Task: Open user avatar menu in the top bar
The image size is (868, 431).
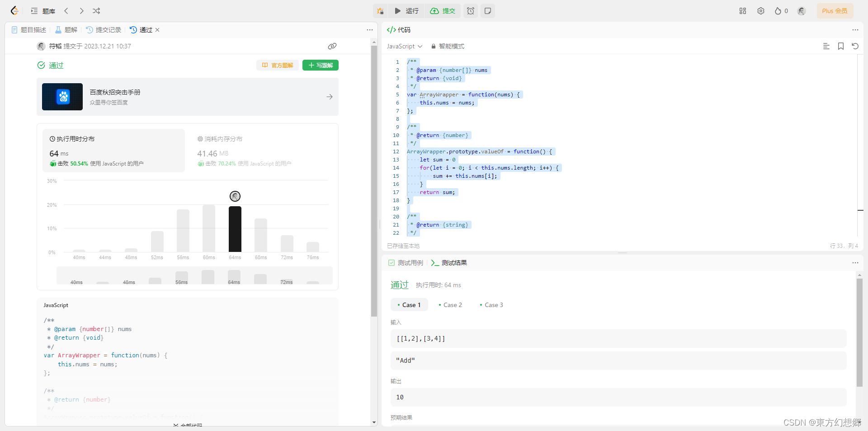Action: pos(802,11)
